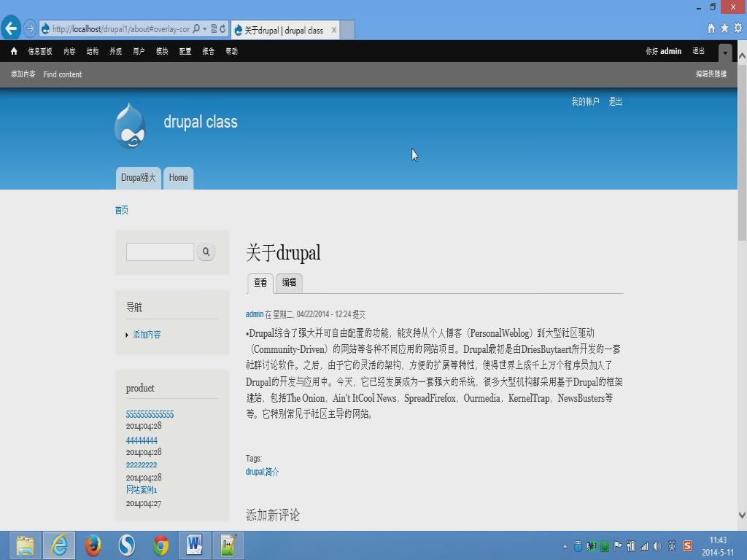Open the 外观 admin menu
The height and width of the screenshot is (560, 747).
[116, 51]
